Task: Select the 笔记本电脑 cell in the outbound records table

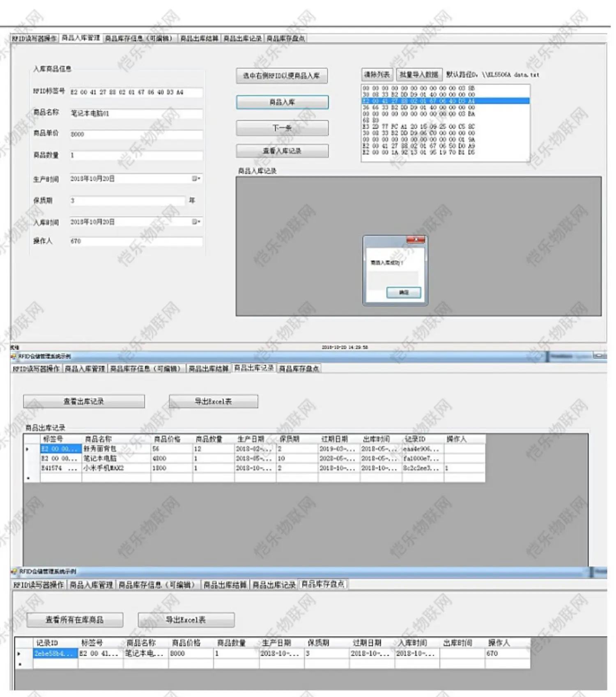Action: click(116, 459)
